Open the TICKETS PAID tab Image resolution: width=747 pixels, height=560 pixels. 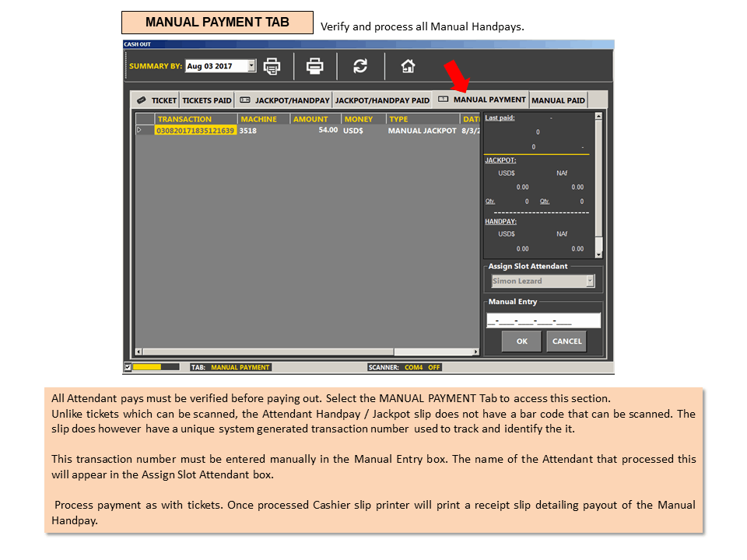point(207,100)
